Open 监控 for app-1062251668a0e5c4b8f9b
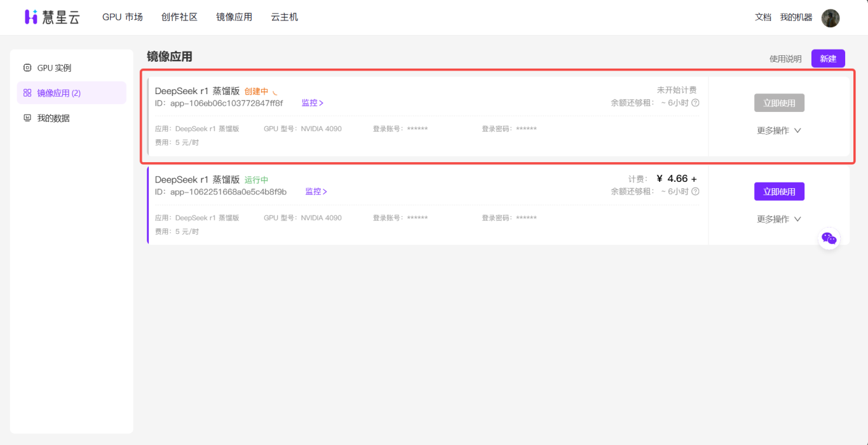The height and width of the screenshot is (445, 868). 316,191
